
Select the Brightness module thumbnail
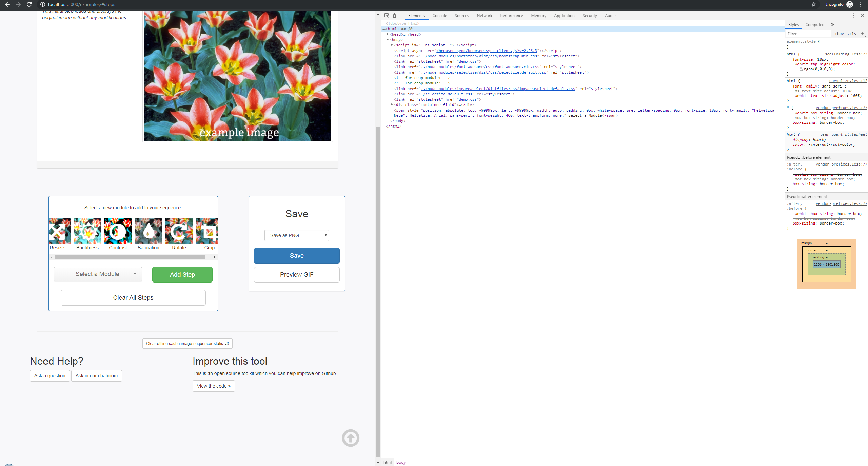(x=87, y=231)
